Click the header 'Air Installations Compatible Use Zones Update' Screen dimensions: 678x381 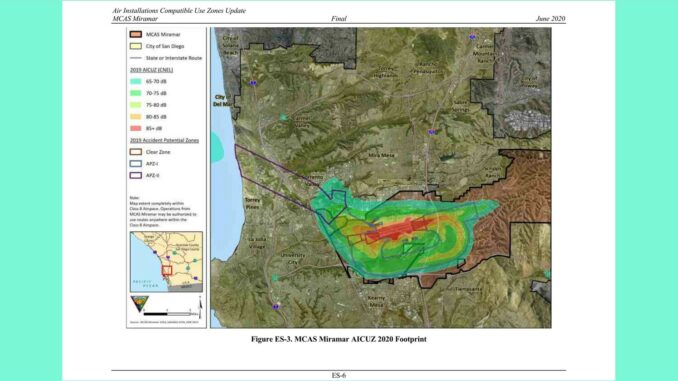[x=179, y=10]
